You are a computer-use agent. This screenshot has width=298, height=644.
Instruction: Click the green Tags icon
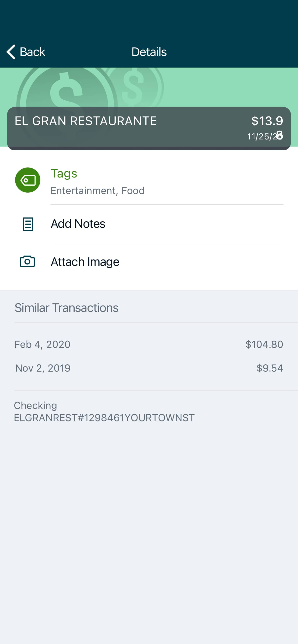pyautogui.click(x=28, y=180)
